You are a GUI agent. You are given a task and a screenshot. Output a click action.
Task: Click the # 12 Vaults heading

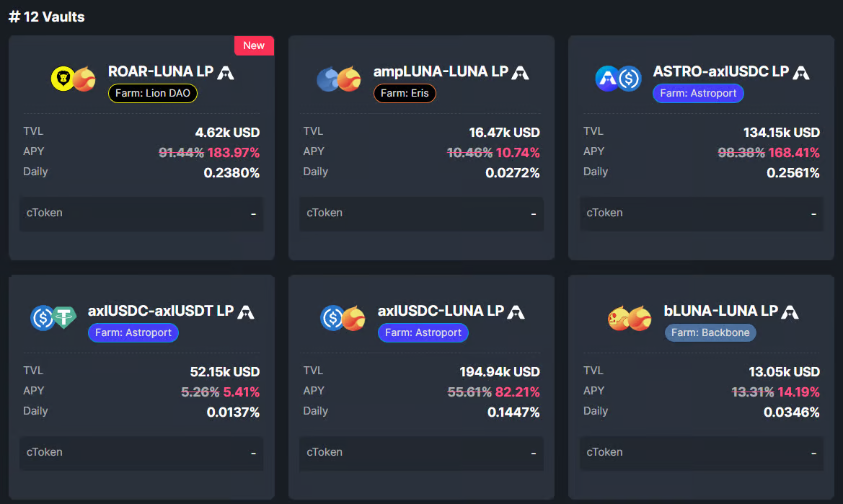pos(46,17)
